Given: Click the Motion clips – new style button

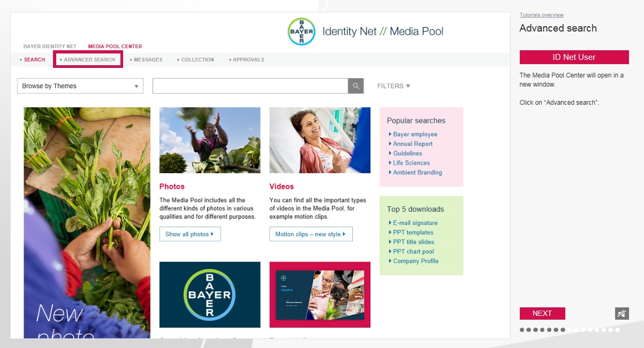Looking at the screenshot, I should 311,234.
